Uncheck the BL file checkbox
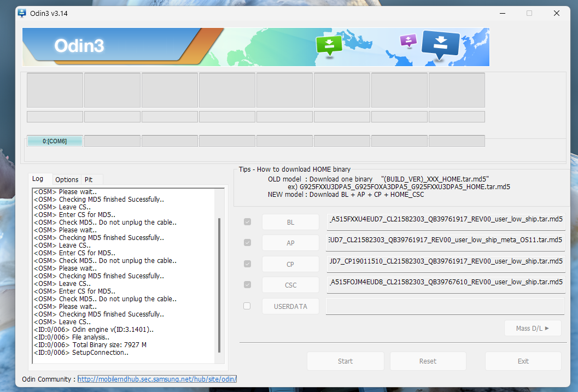This screenshot has height=392, width=578. (x=247, y=222)
